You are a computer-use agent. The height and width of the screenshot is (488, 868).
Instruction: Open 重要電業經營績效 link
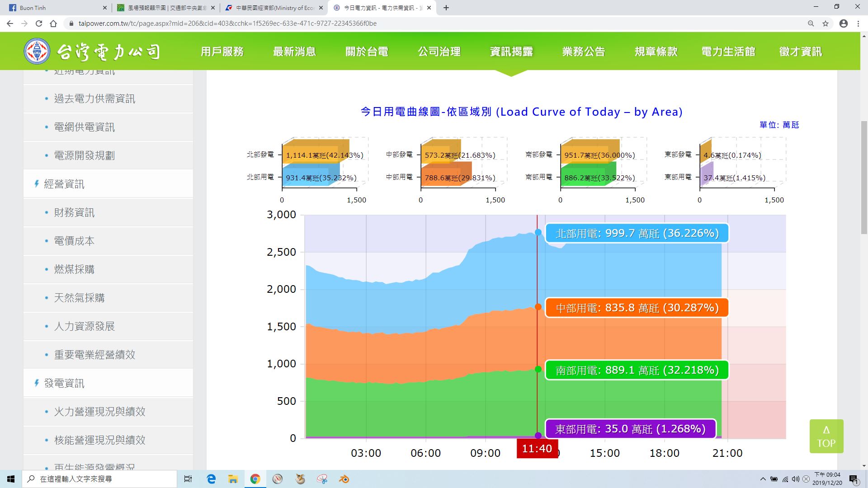tap(108, 355)
